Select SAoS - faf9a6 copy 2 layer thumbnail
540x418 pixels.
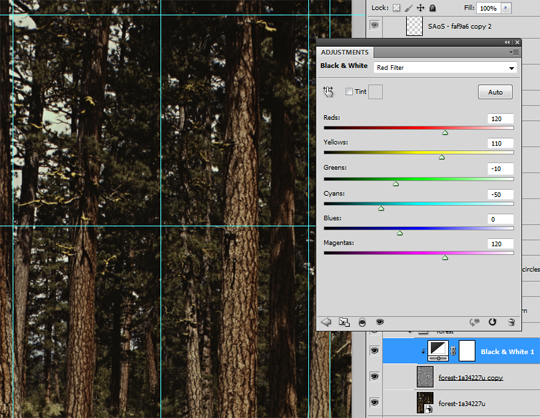415,26
